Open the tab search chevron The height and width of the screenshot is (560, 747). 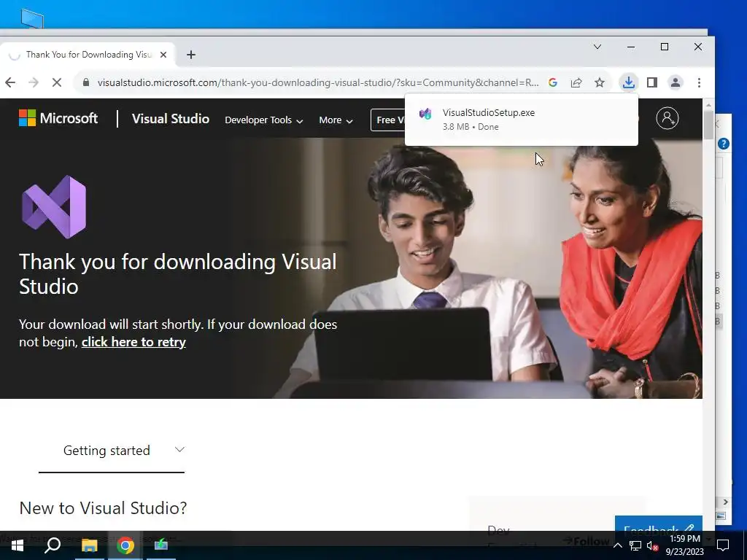pos(597,47)
